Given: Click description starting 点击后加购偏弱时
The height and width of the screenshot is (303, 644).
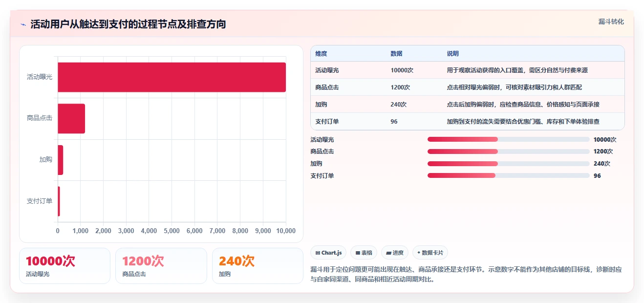Looking at the screenshot, I should 523,105.
